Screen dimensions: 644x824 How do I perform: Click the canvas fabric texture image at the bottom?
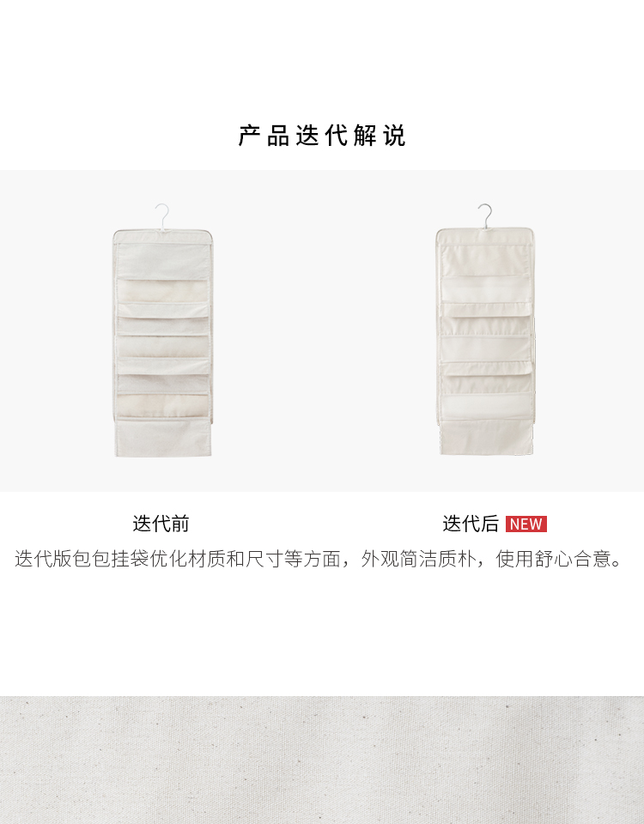(x=322, y=760)
